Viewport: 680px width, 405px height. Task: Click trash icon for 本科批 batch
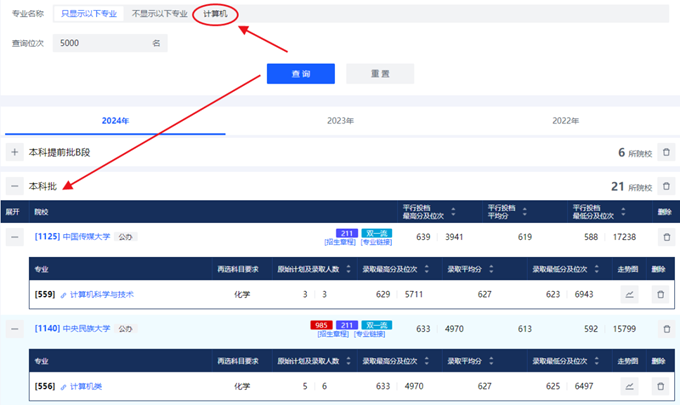coord(667,186)
